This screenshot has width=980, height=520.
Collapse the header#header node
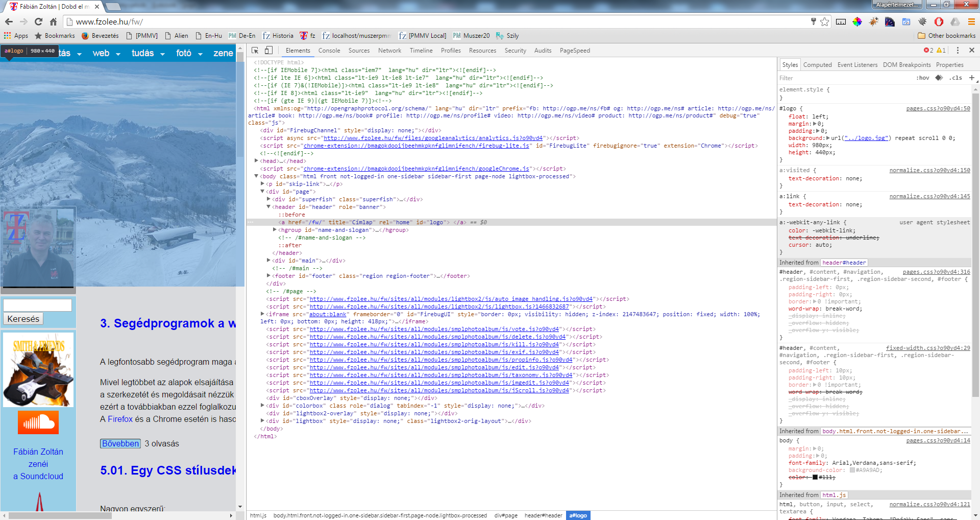[268, 207]
